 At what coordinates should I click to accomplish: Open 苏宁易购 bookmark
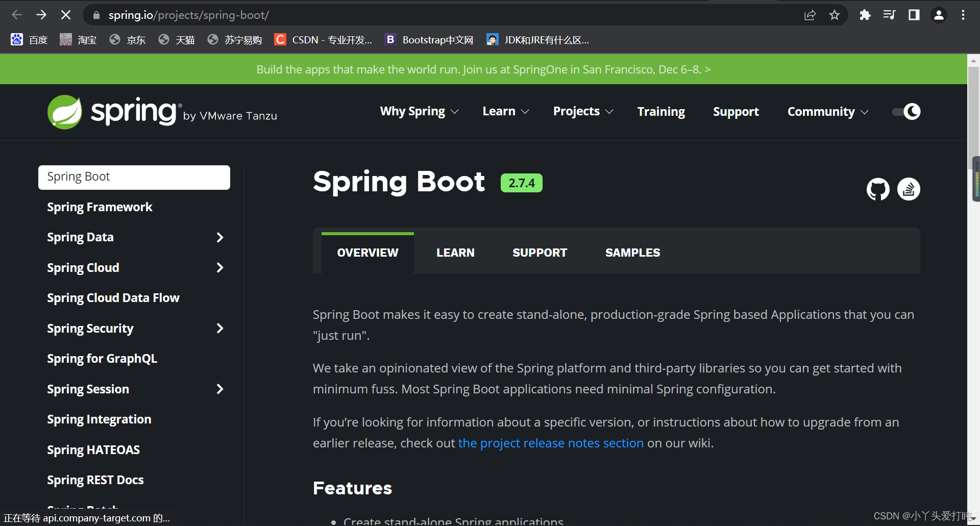[x=235, y=40]
